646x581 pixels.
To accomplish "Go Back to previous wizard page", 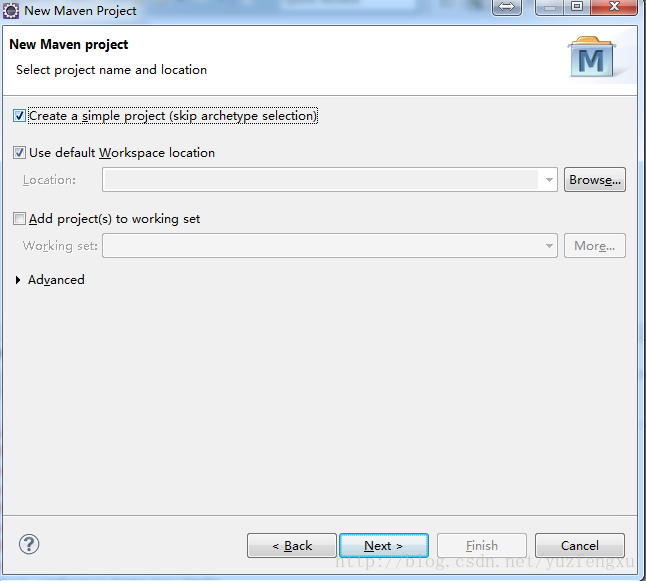I will pyautogui.click(x=292, y=546).
